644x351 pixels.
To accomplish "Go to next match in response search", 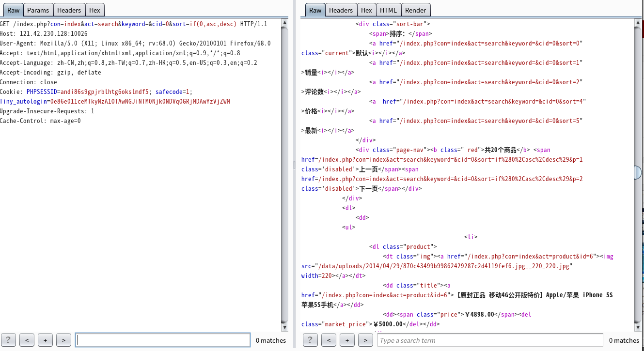I will (365, 340).
